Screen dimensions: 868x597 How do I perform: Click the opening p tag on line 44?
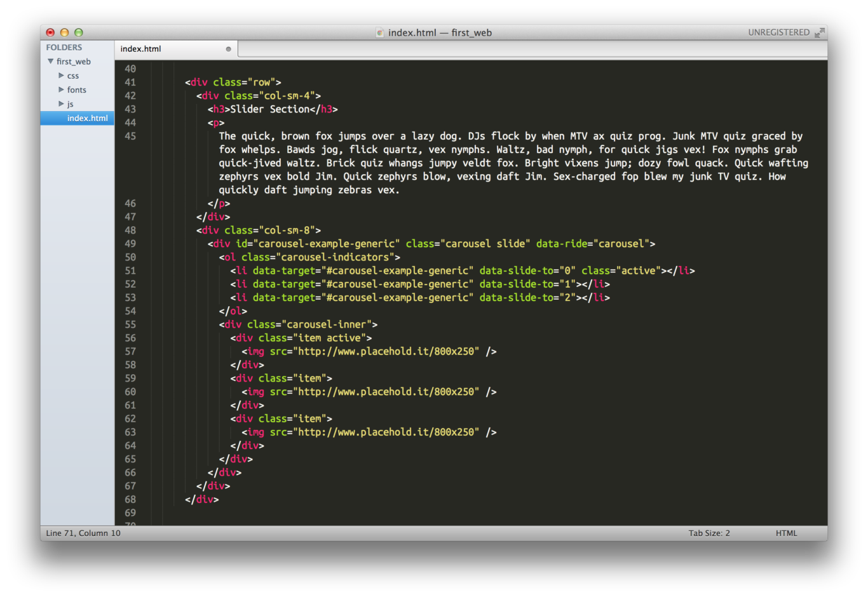coord(216,123)
